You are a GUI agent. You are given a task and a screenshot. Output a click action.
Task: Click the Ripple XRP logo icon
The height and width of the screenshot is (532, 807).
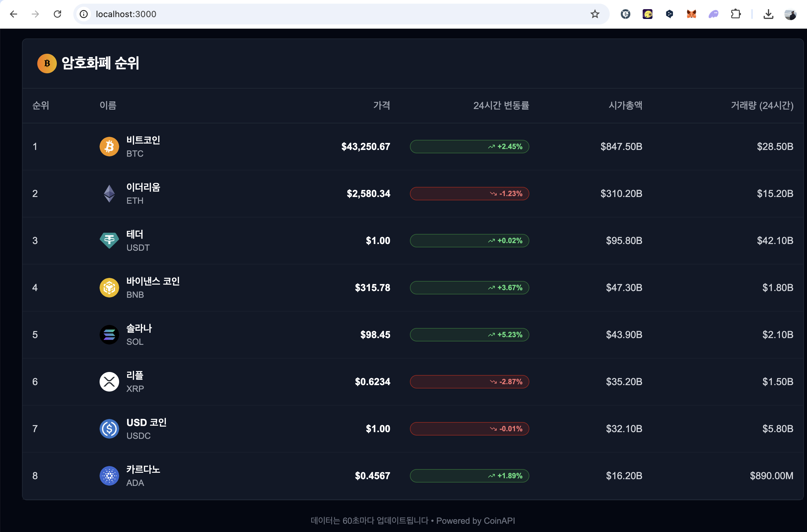109,382
